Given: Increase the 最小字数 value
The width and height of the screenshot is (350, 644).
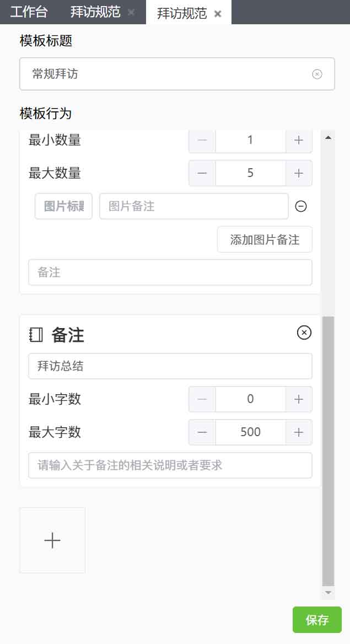Looking at the screenshot, I should (299, 399).
